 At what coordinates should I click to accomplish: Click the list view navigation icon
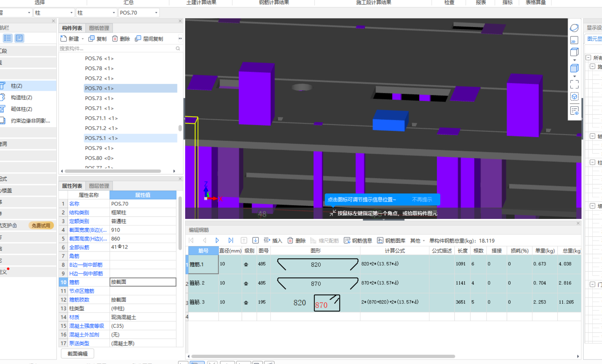pos(7,38)
